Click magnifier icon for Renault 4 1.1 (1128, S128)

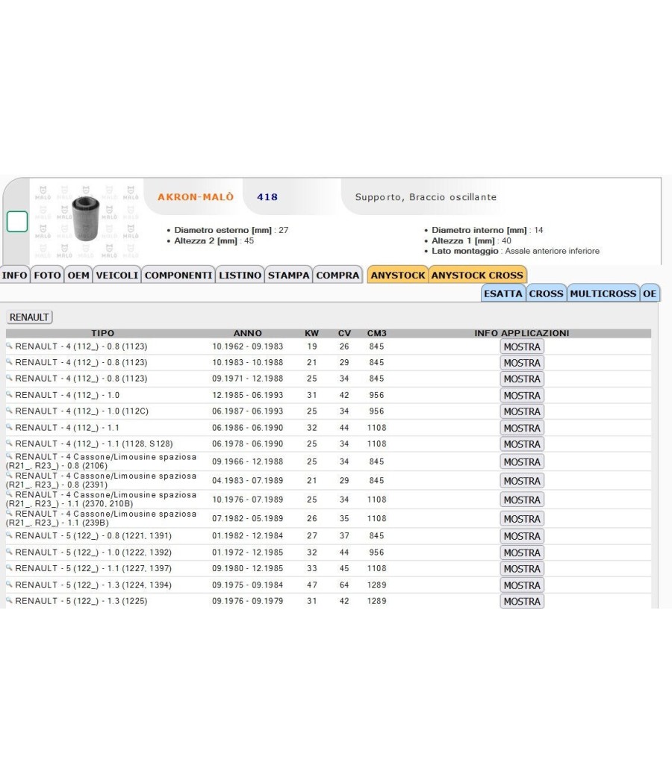9,443
